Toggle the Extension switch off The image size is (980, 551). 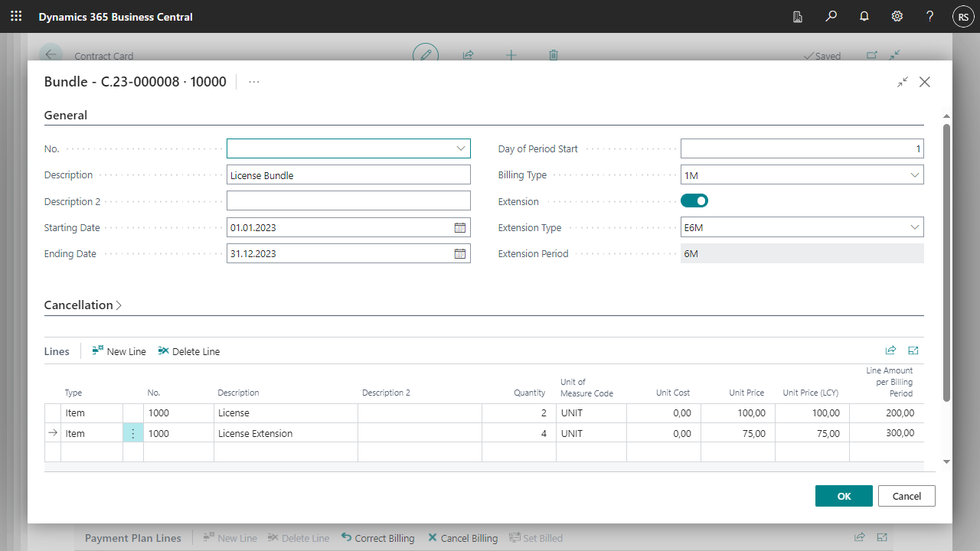point(694,201)
